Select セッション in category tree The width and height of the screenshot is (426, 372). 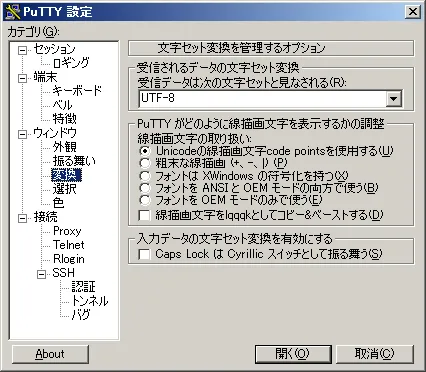pos(54,49)
